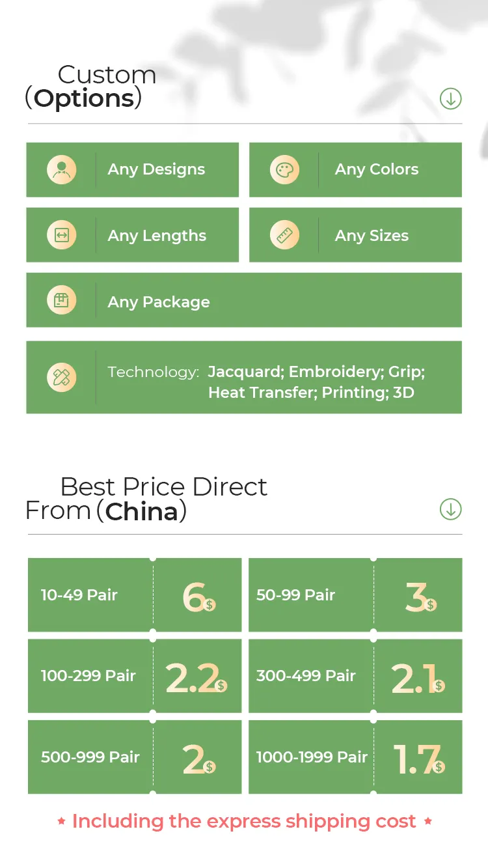Select the Any Colors option
Screen dimensions: 488x868
tap(376, 170)
